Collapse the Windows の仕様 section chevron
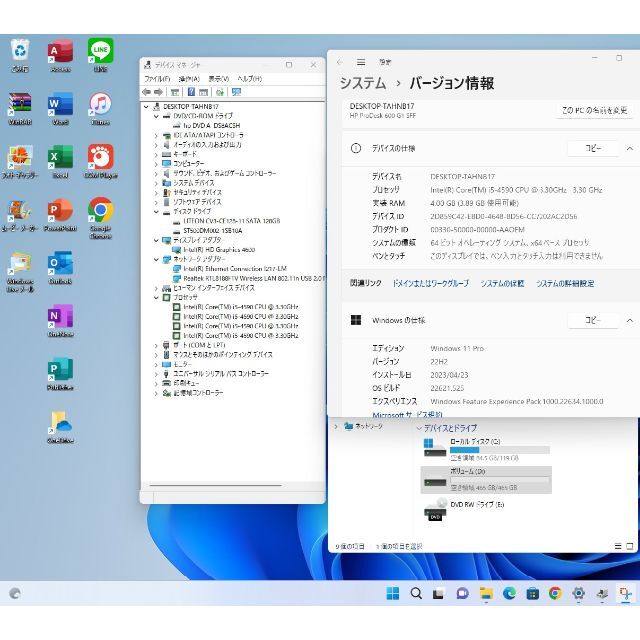 point(630,320)
